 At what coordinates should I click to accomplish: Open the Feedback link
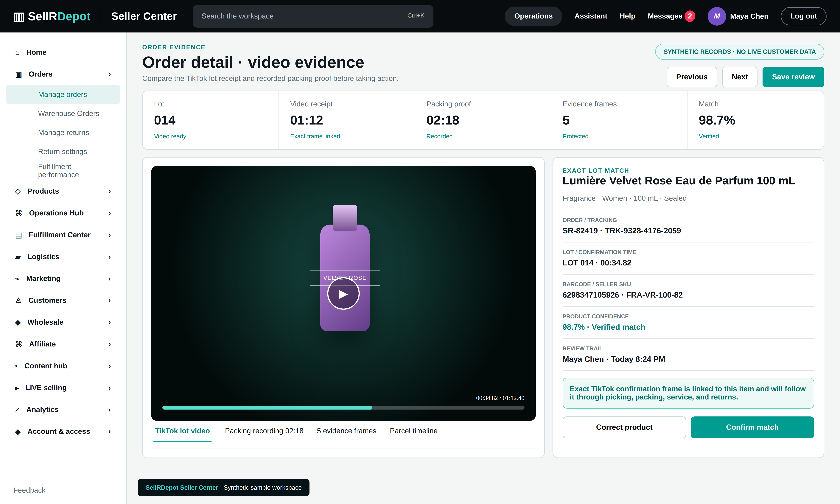coord(29,490)
